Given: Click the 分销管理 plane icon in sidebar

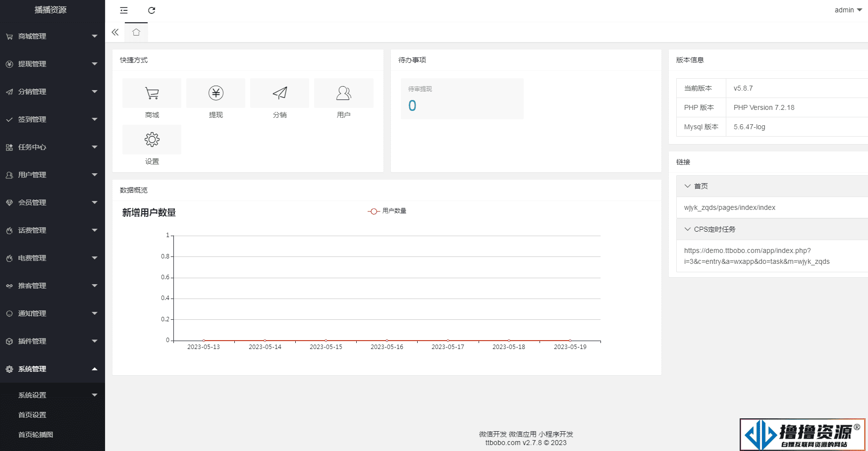Looking at the screenshot, I should coord(9,92).
